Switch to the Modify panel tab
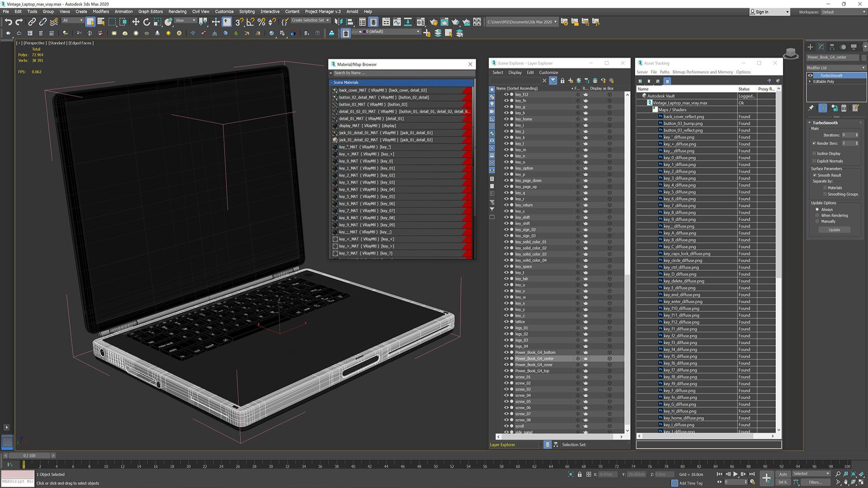The width and height of the screenshot is (868, 488). [821, 47]
